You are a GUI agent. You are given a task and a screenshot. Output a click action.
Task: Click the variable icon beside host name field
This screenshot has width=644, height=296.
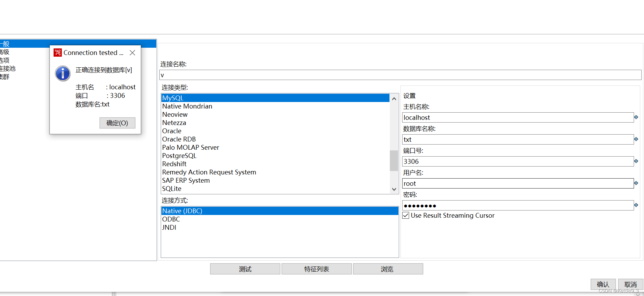coord(636,117)
